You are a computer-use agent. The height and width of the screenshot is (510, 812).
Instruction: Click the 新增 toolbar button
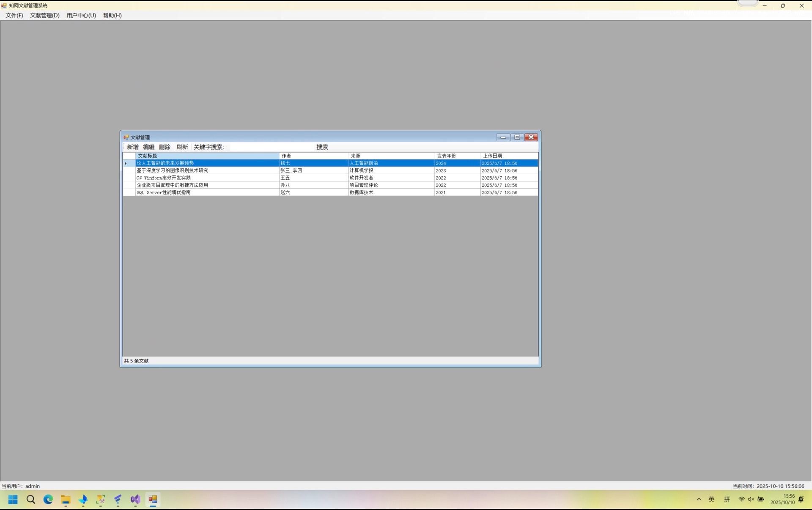[x=133, y=147]
